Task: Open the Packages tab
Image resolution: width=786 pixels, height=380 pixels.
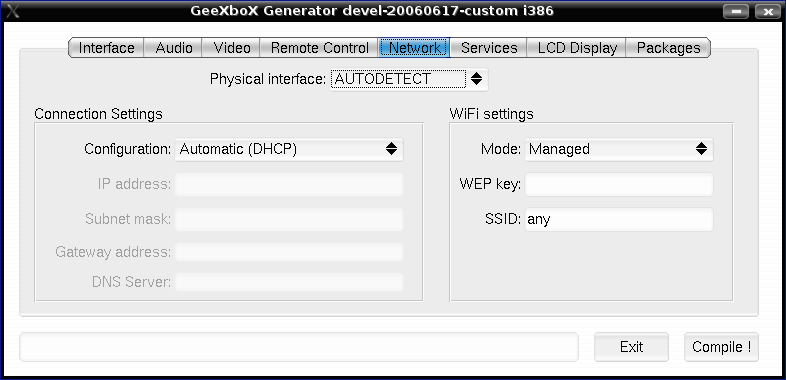Action: (669, 48)
